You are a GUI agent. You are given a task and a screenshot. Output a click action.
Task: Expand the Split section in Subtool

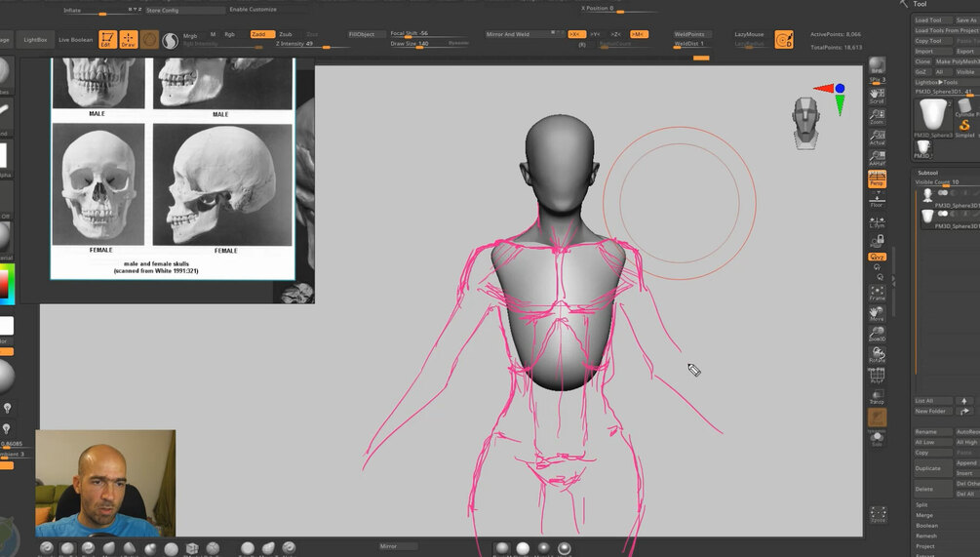point(922,504)
